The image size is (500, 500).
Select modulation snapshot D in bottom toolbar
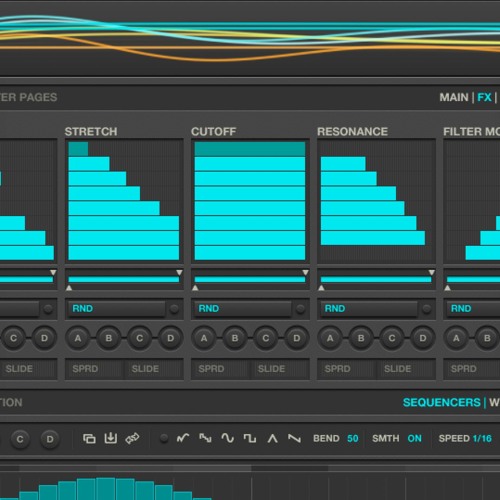[50, 439]
